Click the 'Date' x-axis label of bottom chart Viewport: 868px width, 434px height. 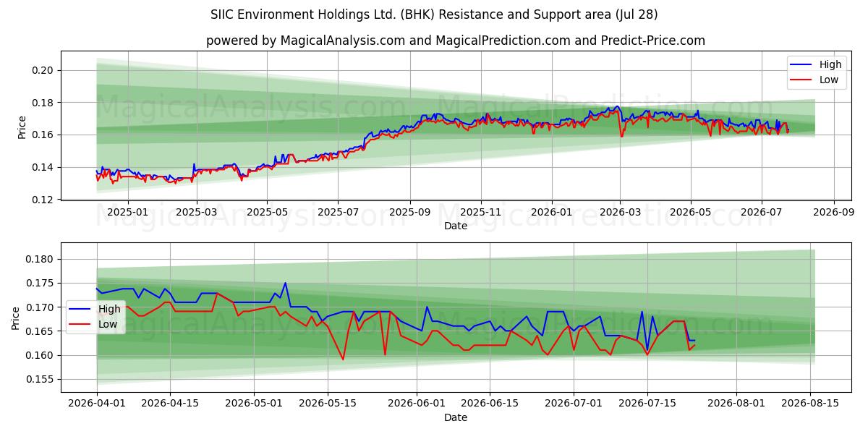(456, 418)
